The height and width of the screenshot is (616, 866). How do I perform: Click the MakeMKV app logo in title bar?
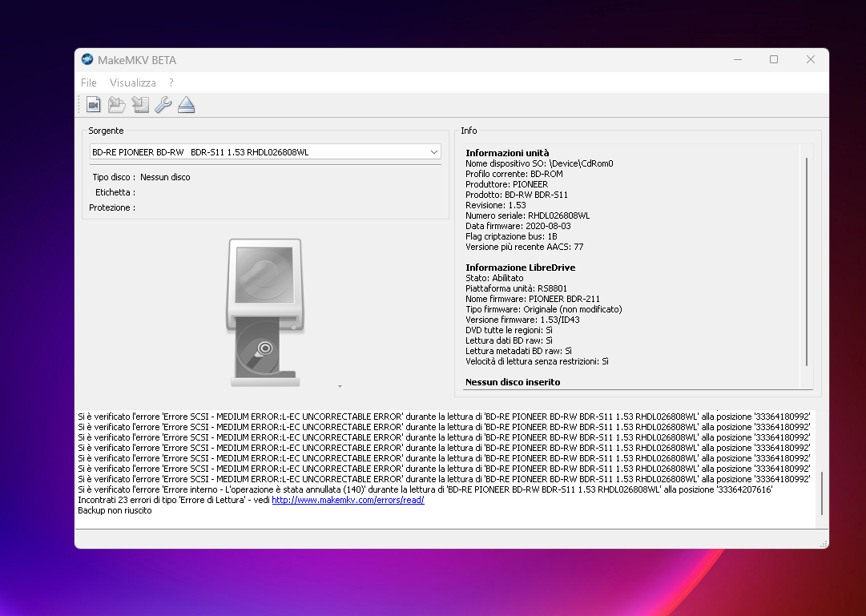(87, 59)
